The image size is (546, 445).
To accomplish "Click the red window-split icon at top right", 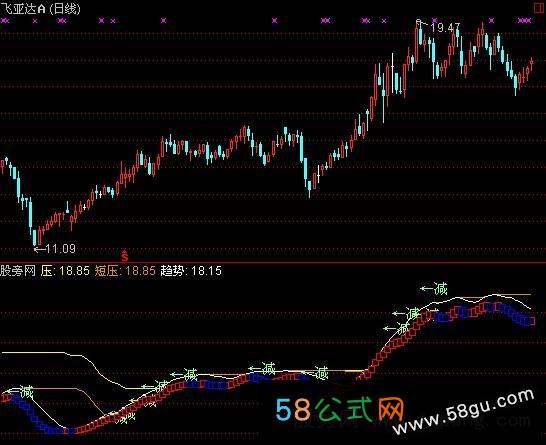I will click(539, 8).
